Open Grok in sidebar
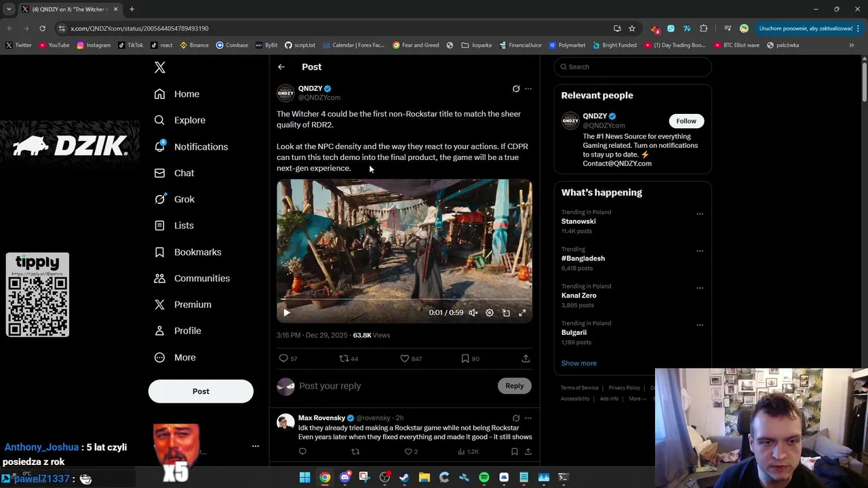Image resolution: width=868 pixels, height=488 pixels. [x=174, y=199]
